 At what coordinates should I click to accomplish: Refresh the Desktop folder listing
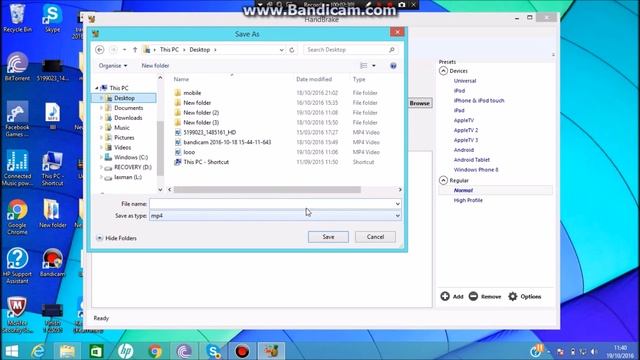(292, 50)
